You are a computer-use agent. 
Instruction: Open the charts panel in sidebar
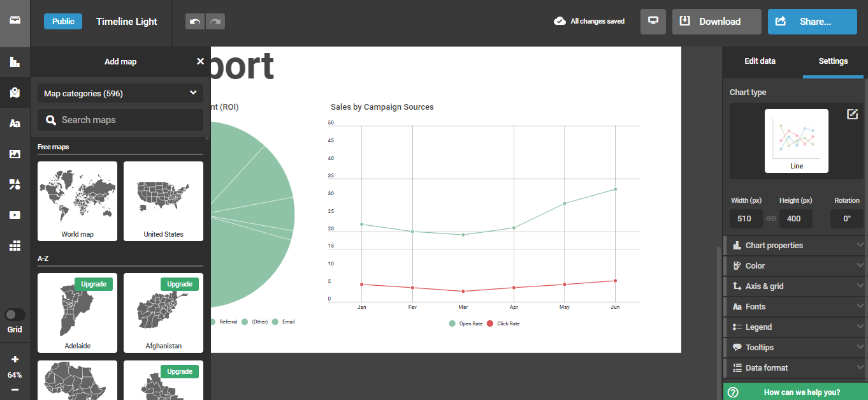(x=15, y=62)
